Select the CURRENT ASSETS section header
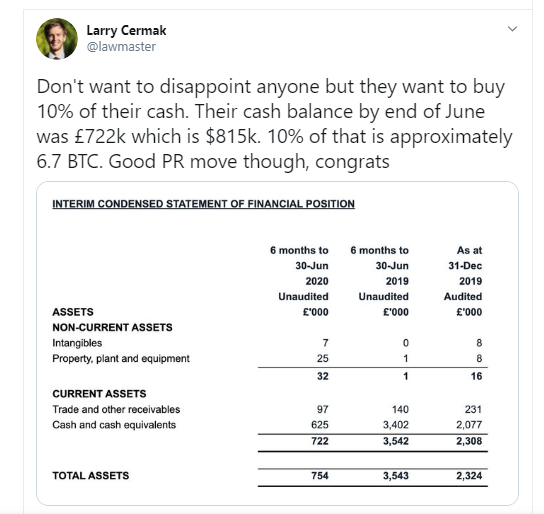This screenshot has width=544, height=514. [99, 394]
